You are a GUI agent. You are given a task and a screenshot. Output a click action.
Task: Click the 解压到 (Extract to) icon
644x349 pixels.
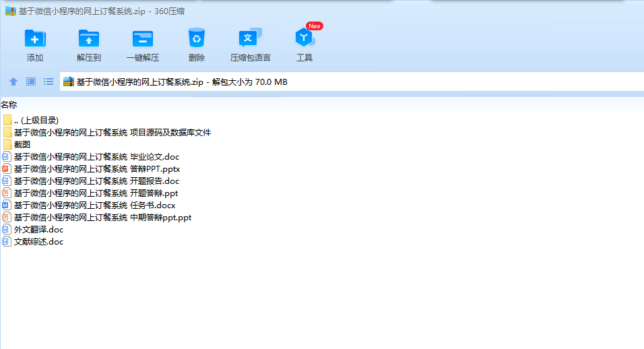coord(89,38)
